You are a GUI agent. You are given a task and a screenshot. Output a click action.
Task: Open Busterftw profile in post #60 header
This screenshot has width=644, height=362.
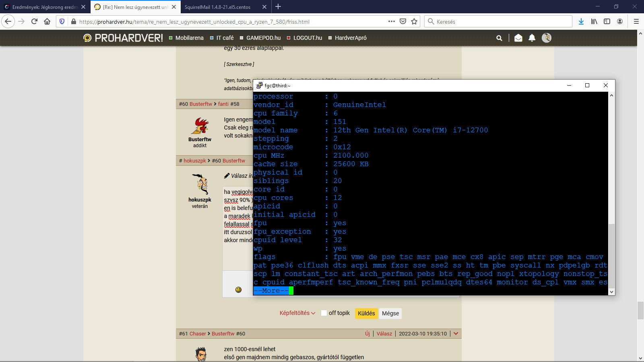(200, 104)
